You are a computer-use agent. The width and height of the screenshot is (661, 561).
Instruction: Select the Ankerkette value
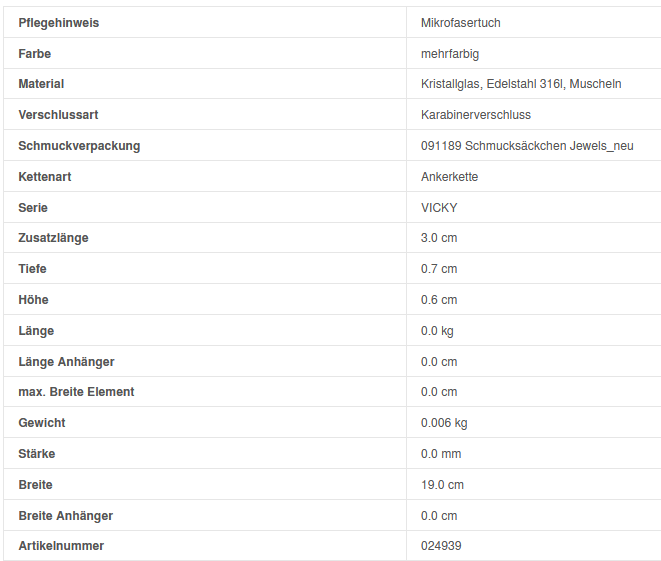[450, 177]
